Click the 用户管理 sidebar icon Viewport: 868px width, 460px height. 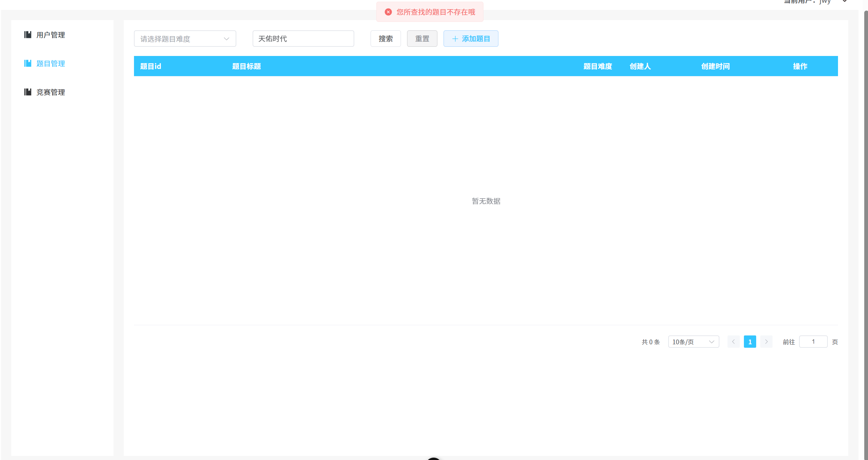coord(28,34)
